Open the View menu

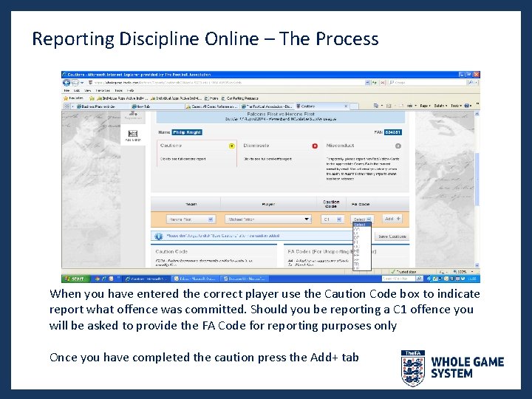[87, 91]
